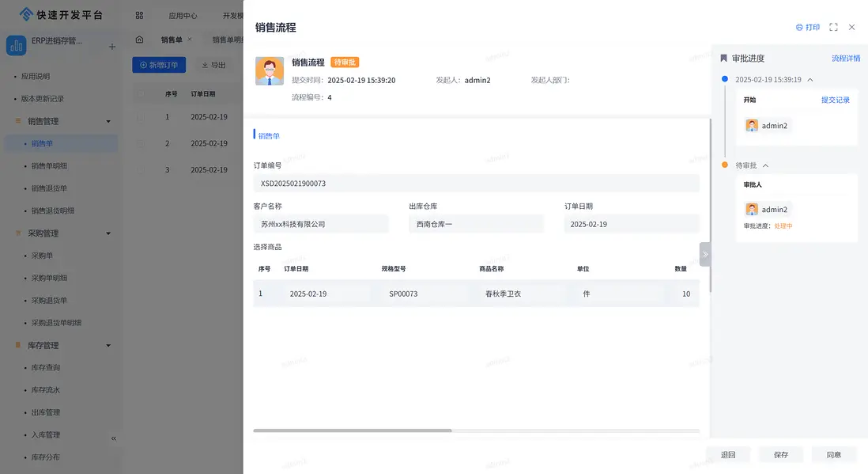Check the row 3 checkbox
Viewport: 868px width, 474px height.
point(141,169)
